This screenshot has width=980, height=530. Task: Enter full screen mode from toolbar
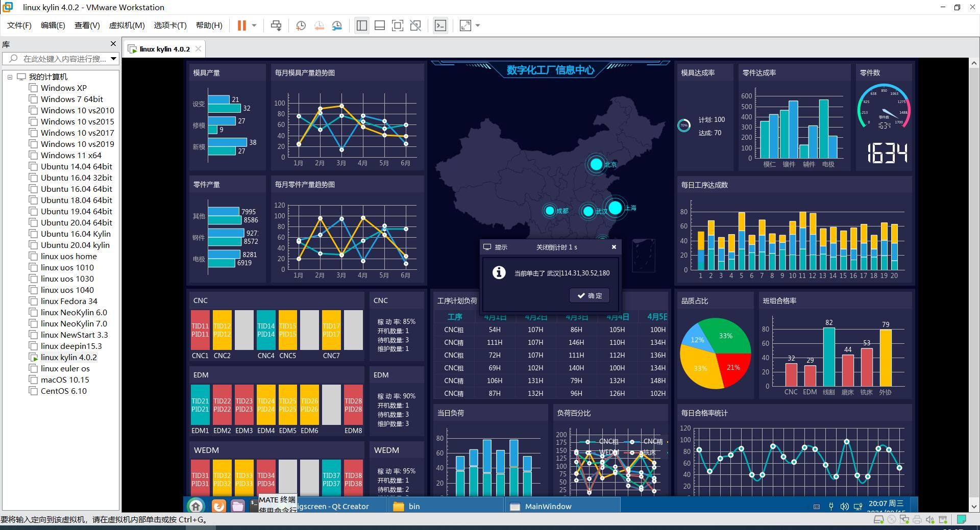pyautogui.click(x=397, y=26)
